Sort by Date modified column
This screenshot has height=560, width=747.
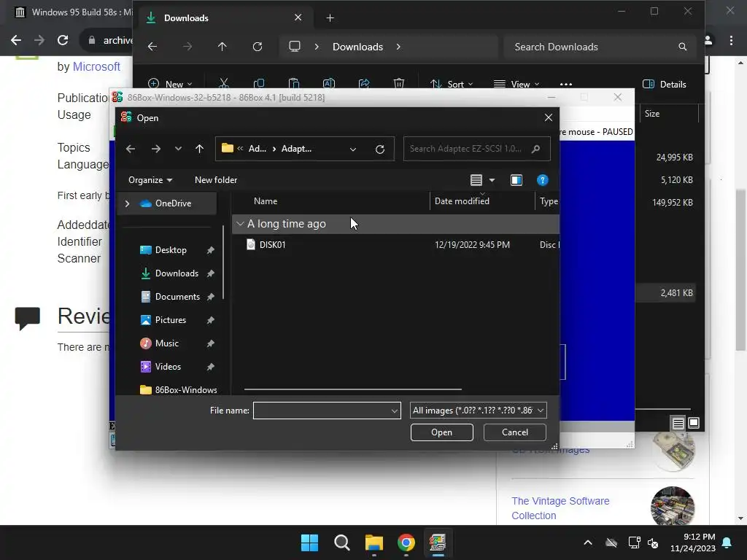[x=462, y=201]
